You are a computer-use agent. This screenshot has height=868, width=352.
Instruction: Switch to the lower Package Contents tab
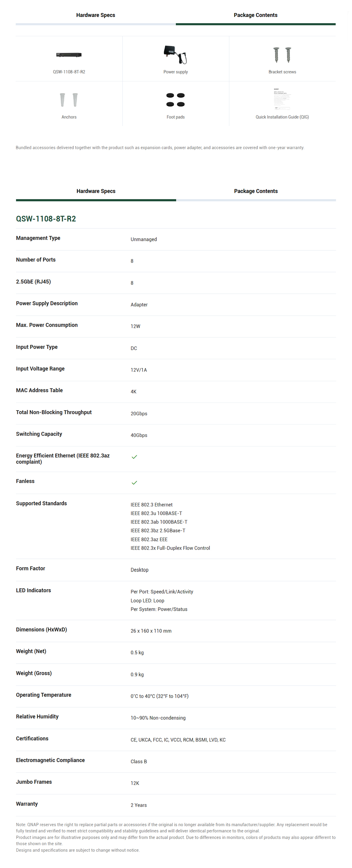(256, 191)
